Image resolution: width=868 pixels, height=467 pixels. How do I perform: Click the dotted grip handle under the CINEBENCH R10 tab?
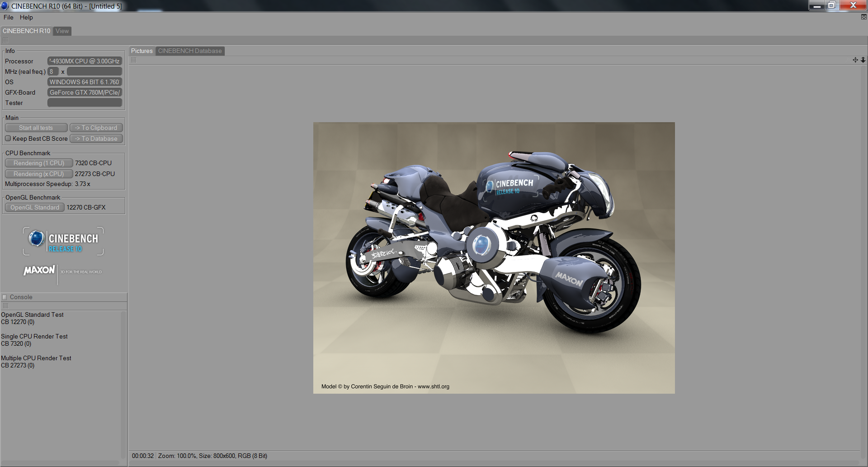5,40
